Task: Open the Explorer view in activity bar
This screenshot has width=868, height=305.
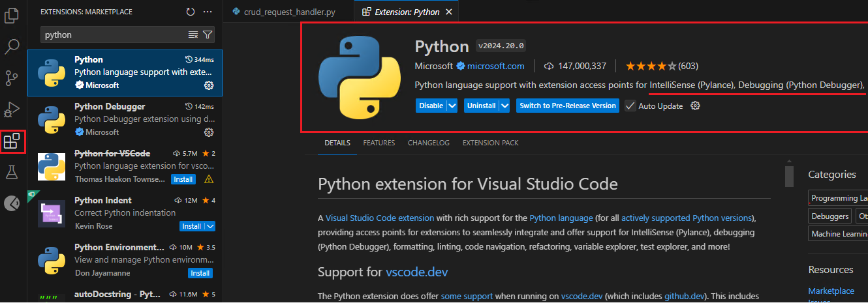Action: click(x=12, y=15)
